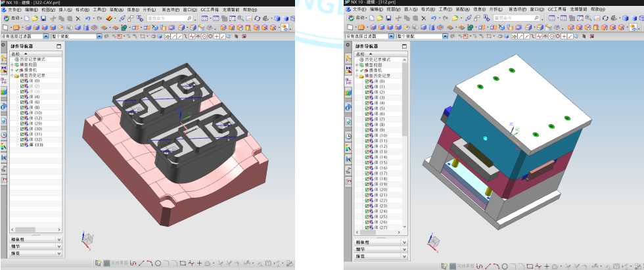Click New file icon in left window
644x270 pixels.
tap(27, 18)
